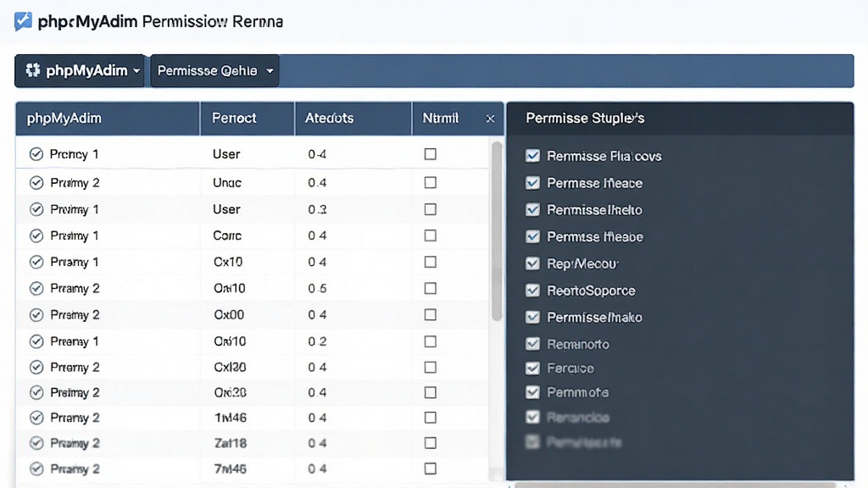
Task: Tick the Nimit checkbox in the Cx10 row
Action: coord(430,262)
